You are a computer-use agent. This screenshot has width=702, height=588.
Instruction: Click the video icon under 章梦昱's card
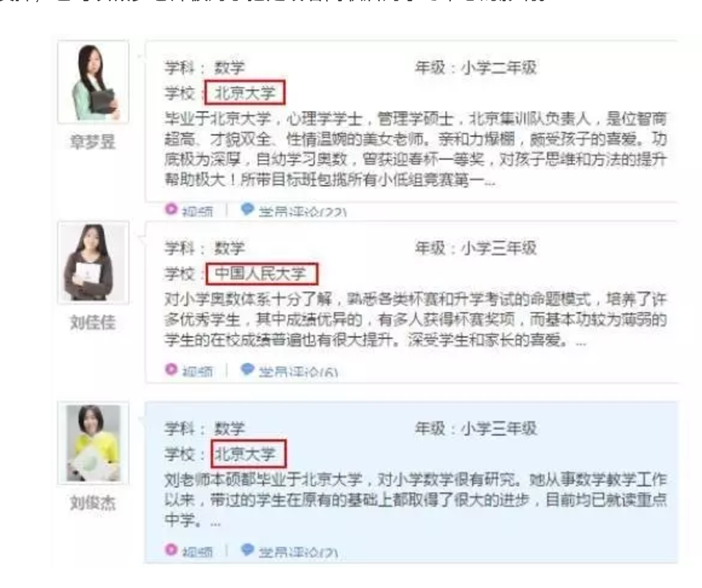(x=171, y=209)
